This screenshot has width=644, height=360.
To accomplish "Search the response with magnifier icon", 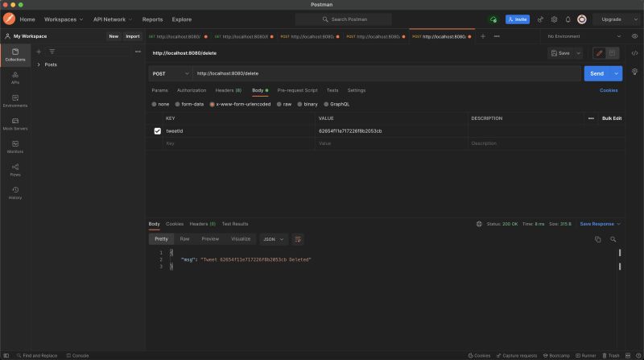I will click(613, 239).
